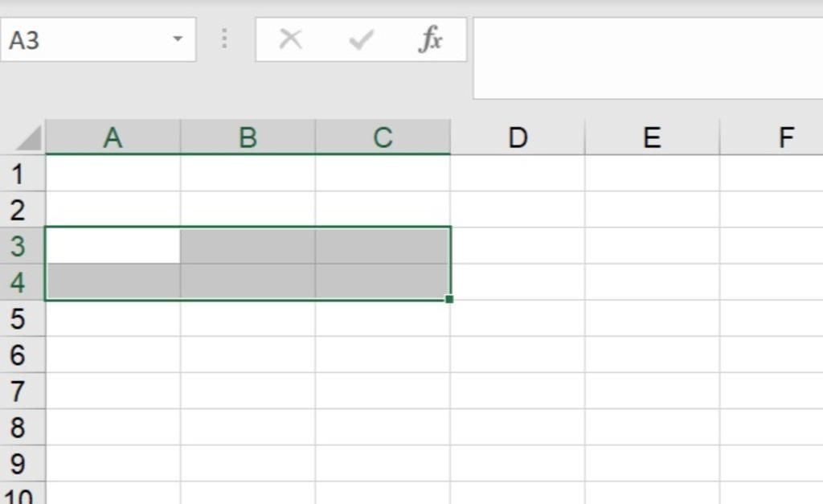Screen dimensions: 823x504
Task: Select row 1 header
Action: pos(18,174)
